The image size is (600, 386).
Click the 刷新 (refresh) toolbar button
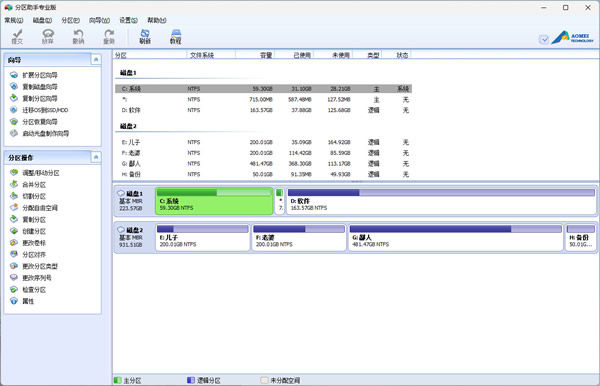(145, 37)
